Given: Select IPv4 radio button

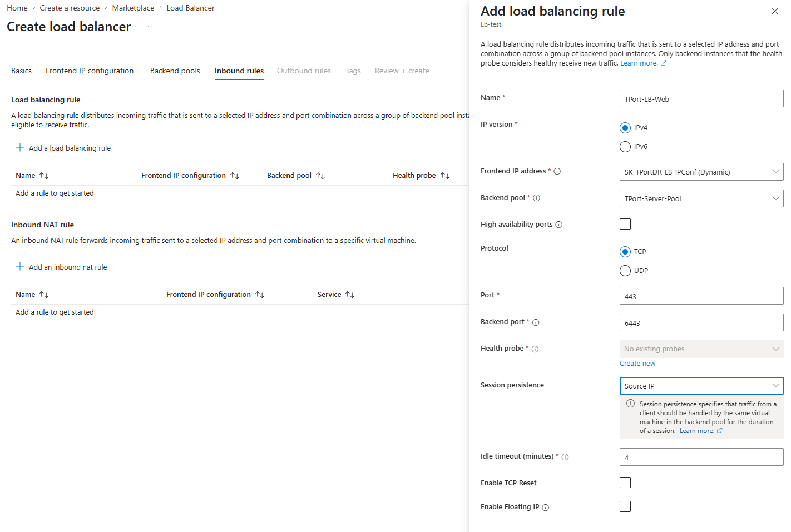Looking at the screenshot, I should (x=625, y=128).
